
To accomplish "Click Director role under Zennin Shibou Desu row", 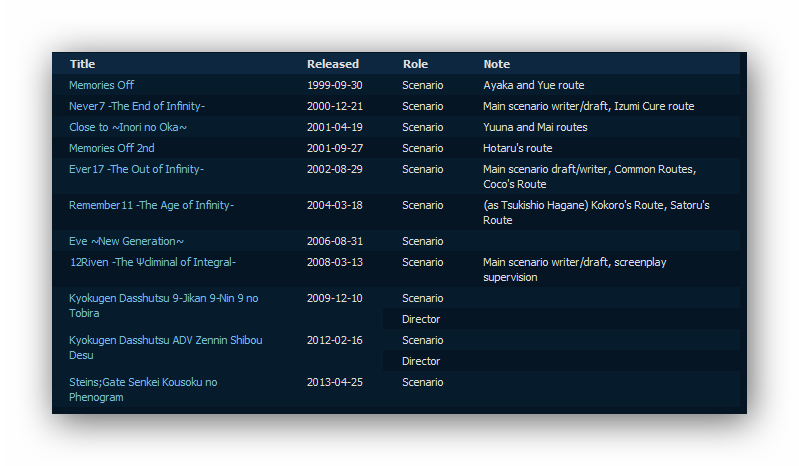I will click(x=421, y=361).
